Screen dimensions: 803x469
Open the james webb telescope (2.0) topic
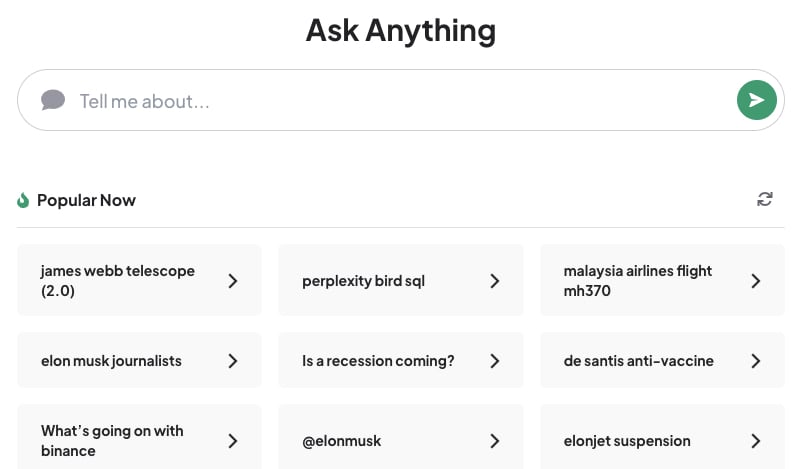[x=139, y=280]
